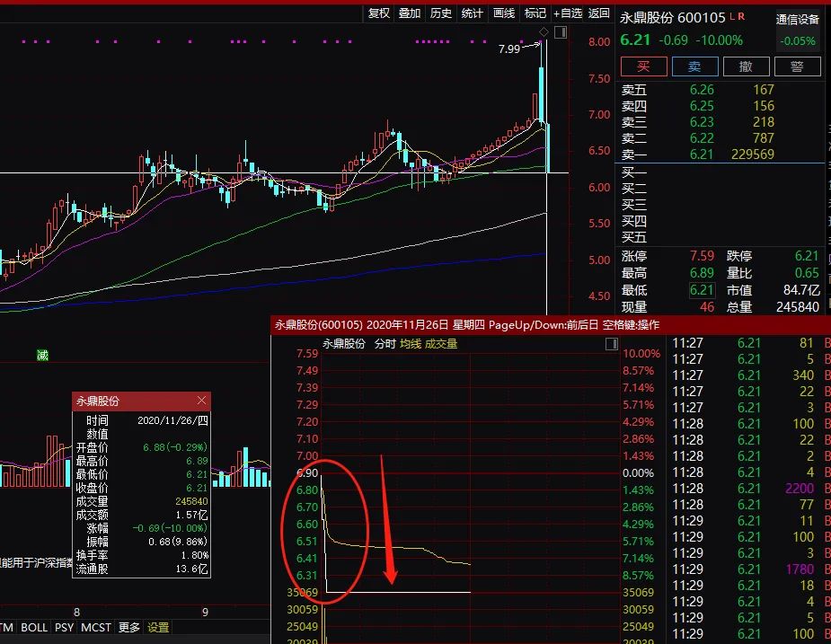The image size is (831, 644).
Task: Click the red L indicator beside stock code
Action: [731, 16]
